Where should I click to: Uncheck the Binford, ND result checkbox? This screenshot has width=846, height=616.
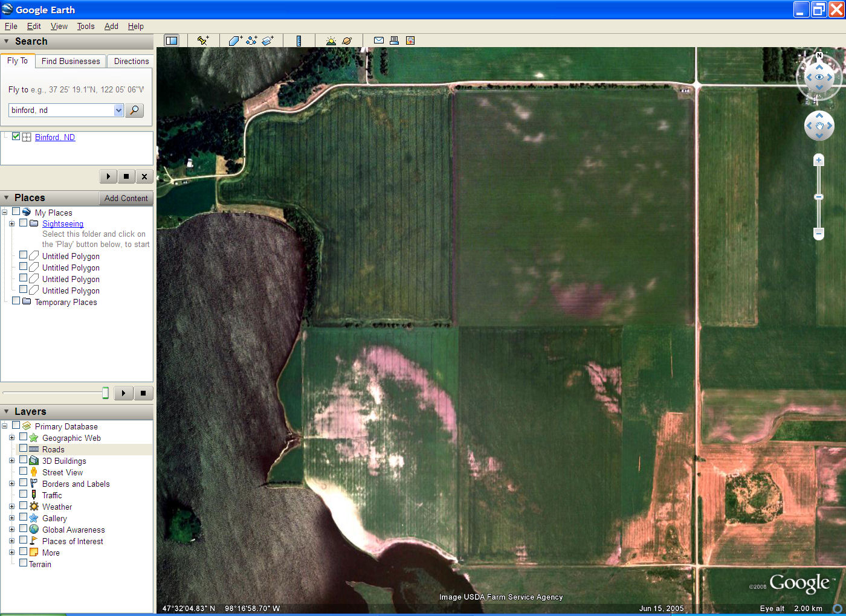(x=16, y=136)
